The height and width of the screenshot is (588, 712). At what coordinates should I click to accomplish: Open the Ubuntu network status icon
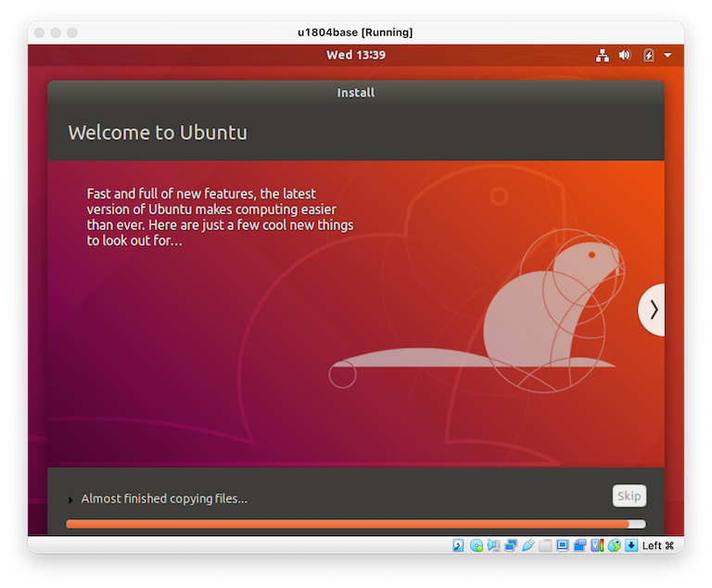603,56
